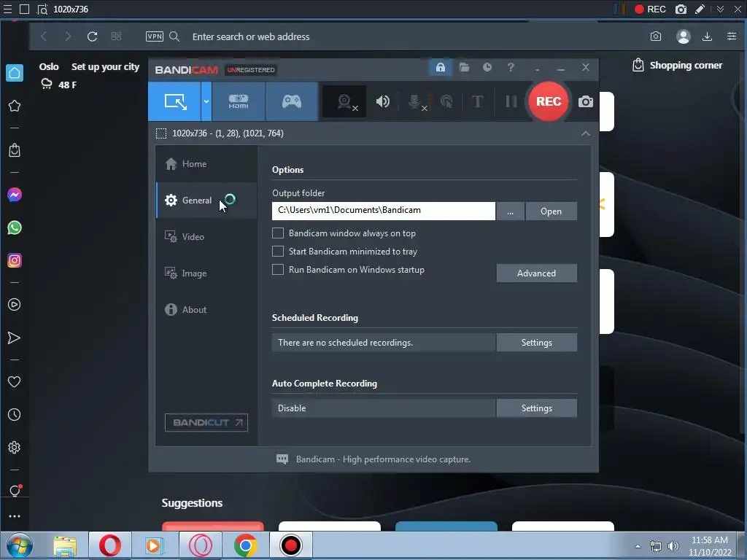747x560 pixels.
Task: Click the output folder path field
Action: point(384,211)
